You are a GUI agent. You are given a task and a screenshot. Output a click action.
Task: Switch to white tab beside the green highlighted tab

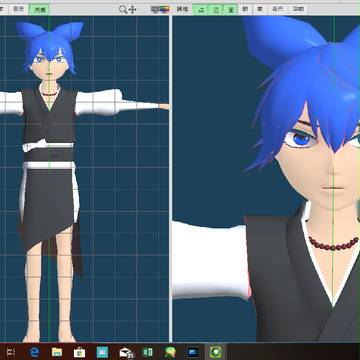coord(18,10)
